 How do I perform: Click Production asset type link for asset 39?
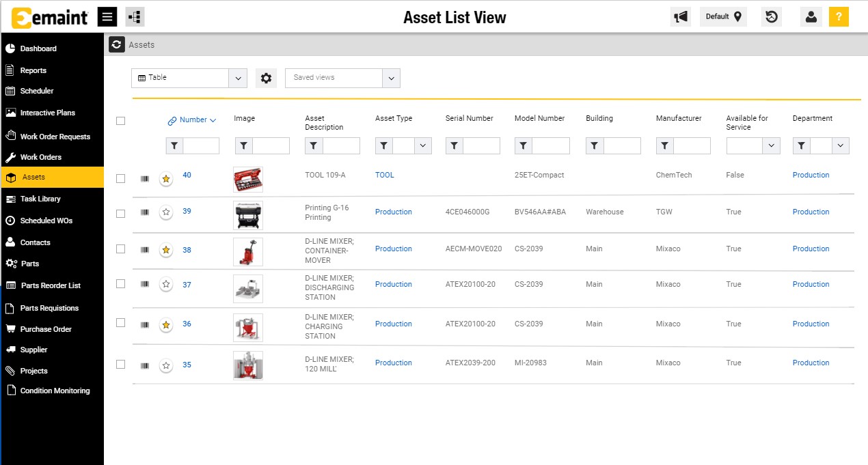pos(394,212)
